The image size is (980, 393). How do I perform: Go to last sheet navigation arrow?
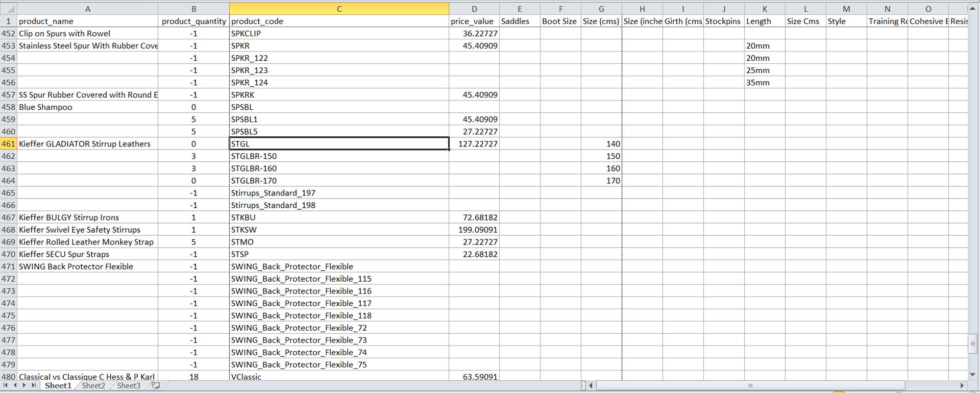34,386
